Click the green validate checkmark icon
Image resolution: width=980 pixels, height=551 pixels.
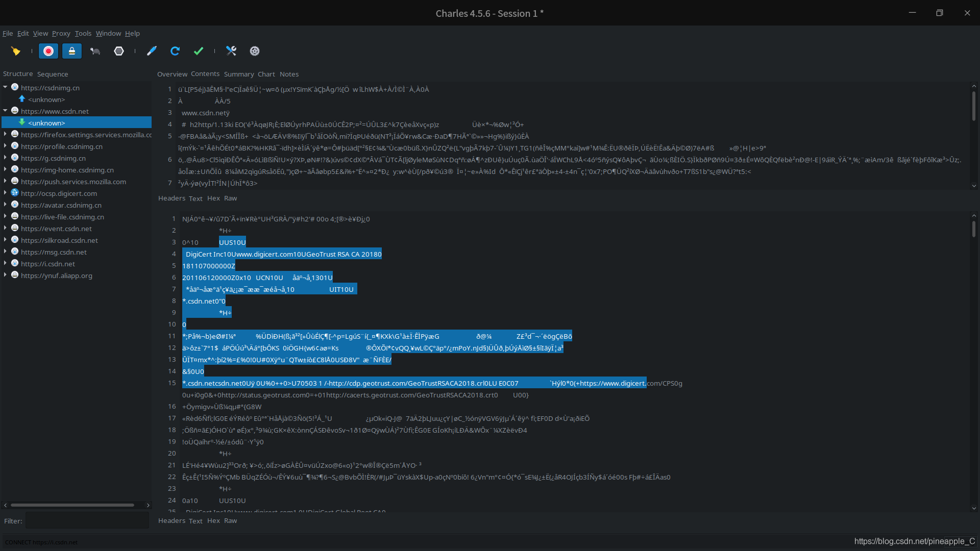pos(199,51)
